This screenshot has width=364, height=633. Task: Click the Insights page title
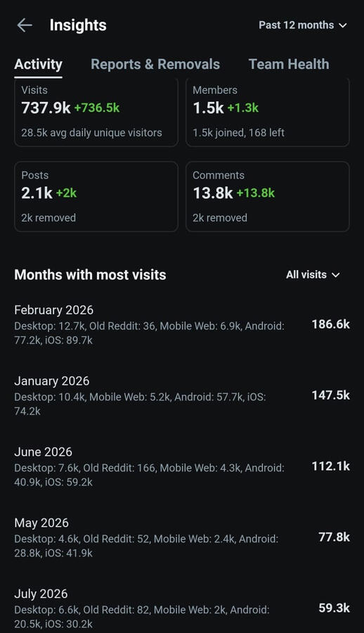[78, 25]
